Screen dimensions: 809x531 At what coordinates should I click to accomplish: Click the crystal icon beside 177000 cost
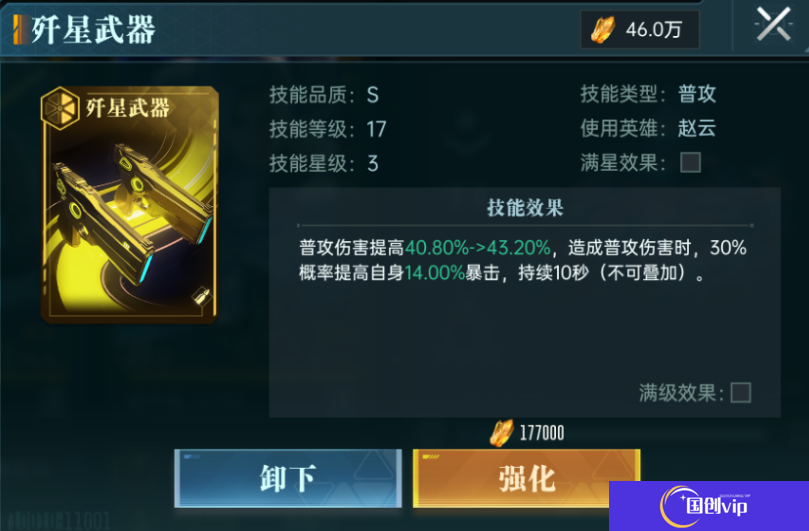coord(501,432)
